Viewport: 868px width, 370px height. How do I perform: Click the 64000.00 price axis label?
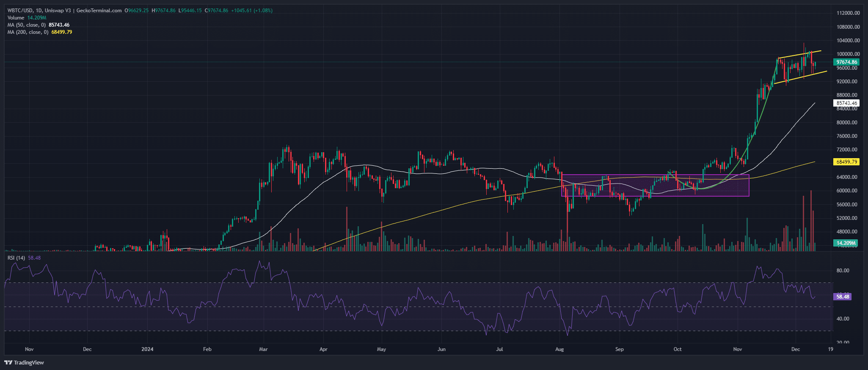pos(847,177)
